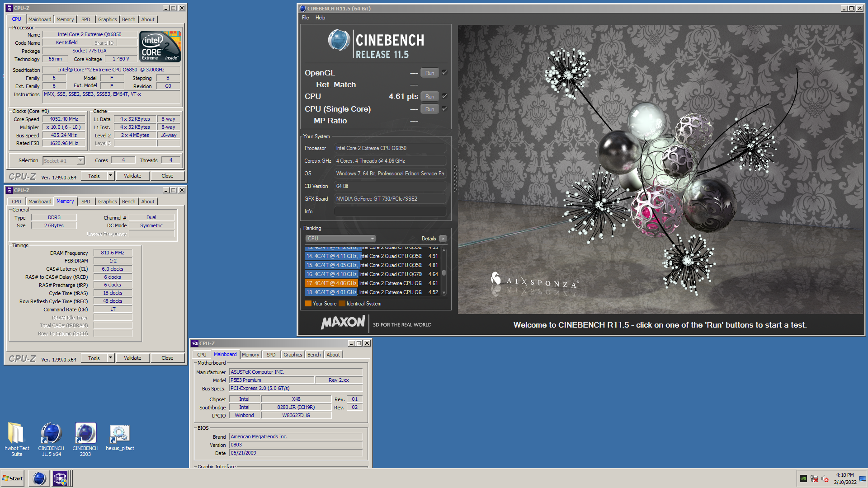Viewport: 868px width, 488px height.
Task: Click the Core Speed value 4052.40 MHz
Action: (64, 119)
